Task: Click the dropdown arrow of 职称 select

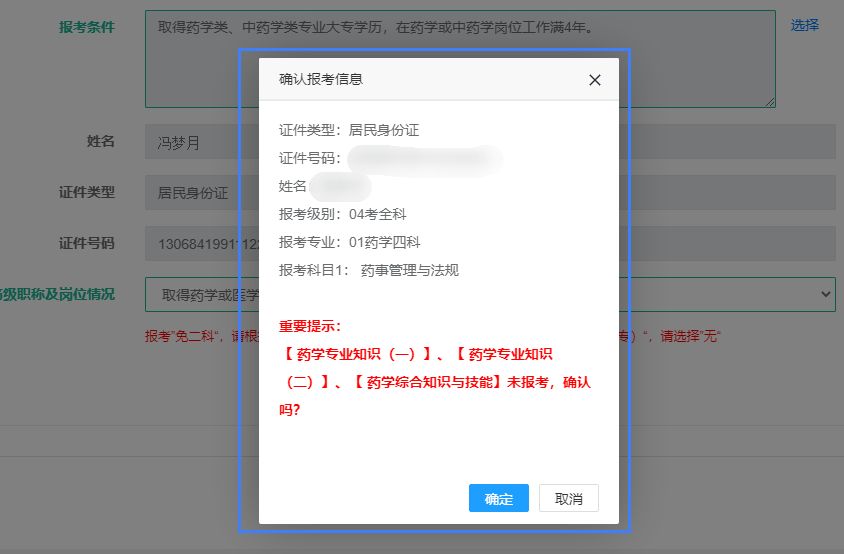Action: [x=825, y=294]
